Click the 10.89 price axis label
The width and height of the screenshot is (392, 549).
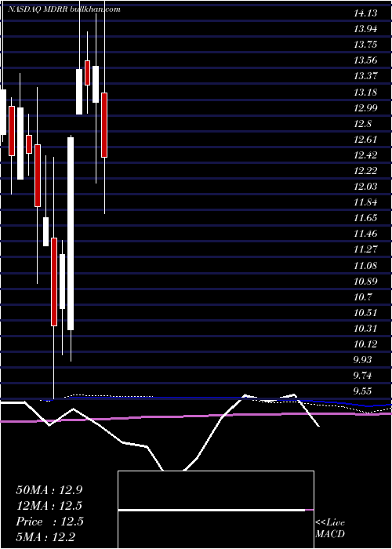[x=365, y=282]
